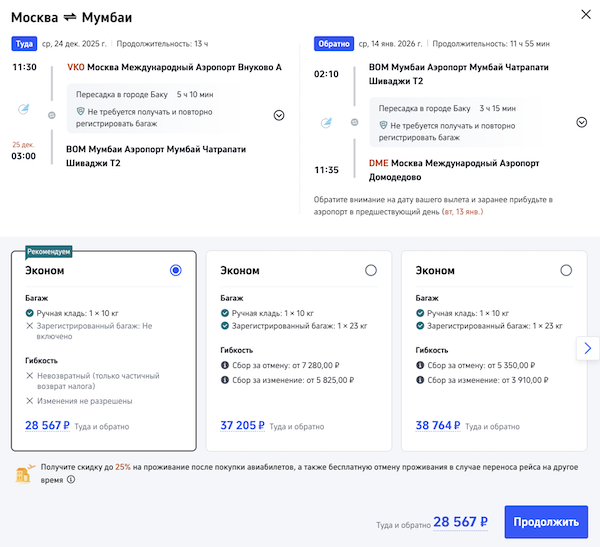
Task: Click the hotel discount promo icon
Action: [24, 473]
